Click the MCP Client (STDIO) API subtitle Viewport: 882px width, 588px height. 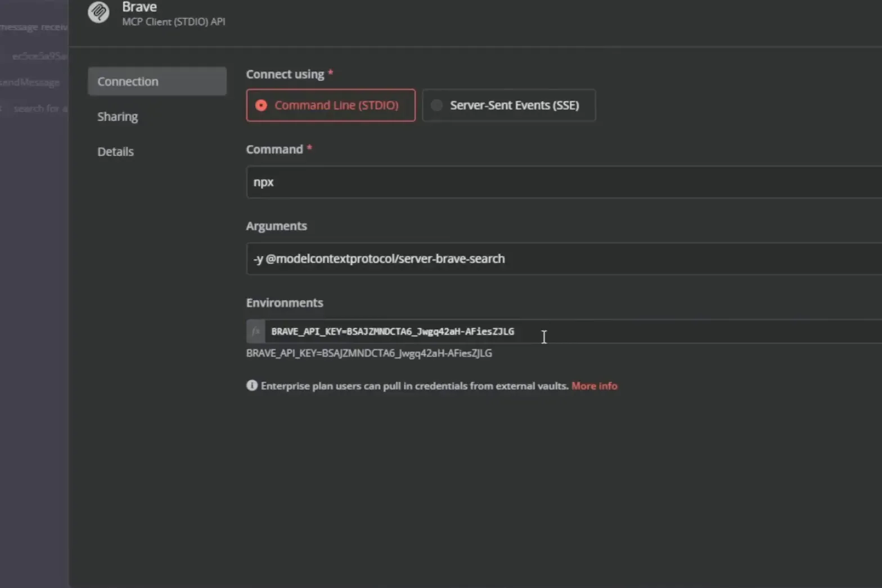click(173, 22)
